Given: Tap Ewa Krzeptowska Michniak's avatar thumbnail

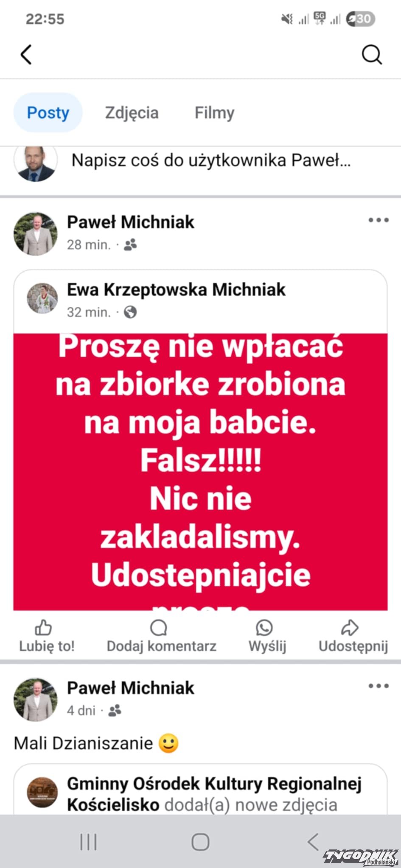Looking at the screenshot, I should (x=42, y=298).
